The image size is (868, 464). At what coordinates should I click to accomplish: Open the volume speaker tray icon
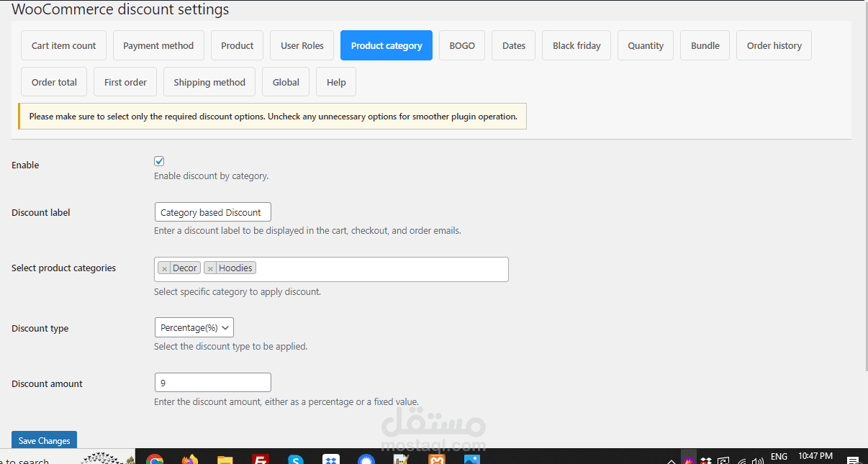point(758,460)
